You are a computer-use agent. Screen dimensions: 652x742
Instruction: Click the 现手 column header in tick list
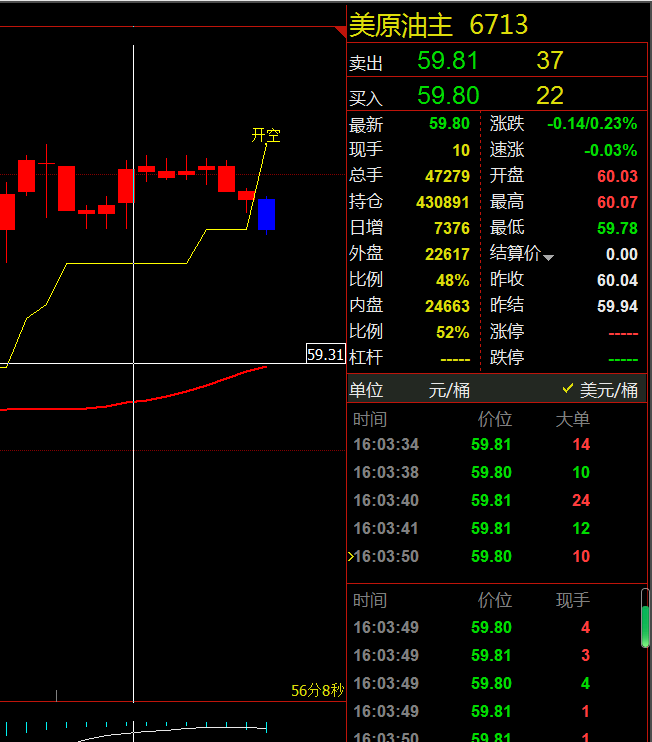(x=573, y=601)
